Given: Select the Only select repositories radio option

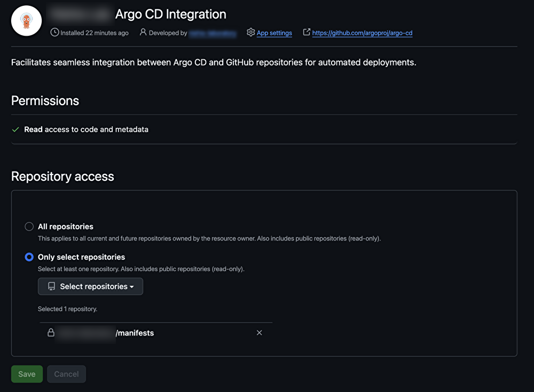Looking at the screenshot, I should [x=29, y=257].
